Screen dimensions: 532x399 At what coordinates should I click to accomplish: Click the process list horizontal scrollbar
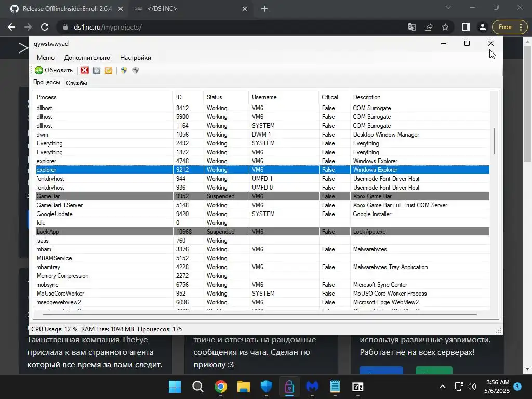[260, 314]
